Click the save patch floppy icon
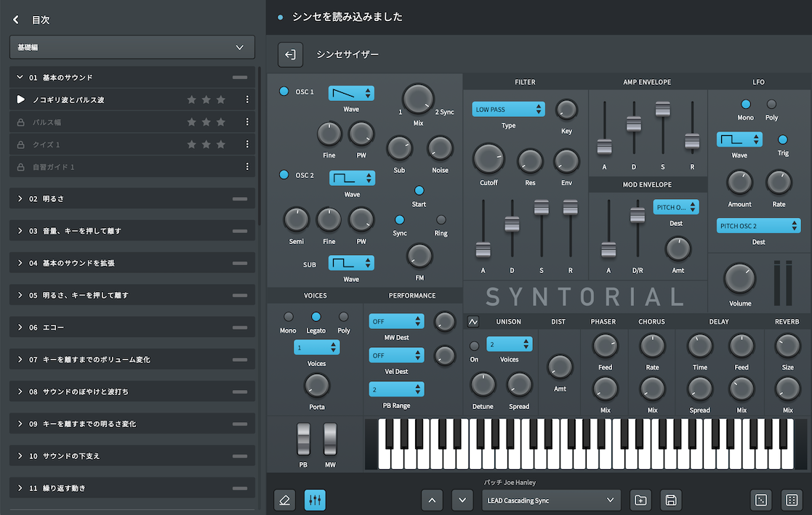 click(671, 500)
